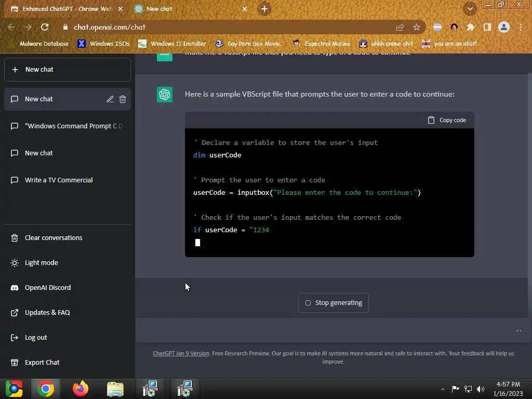Viewport: 532px width, 399px height.
Task: Close the Enhanced ChatGPT Chrome Web Store tab
Action: pos(121,9)
